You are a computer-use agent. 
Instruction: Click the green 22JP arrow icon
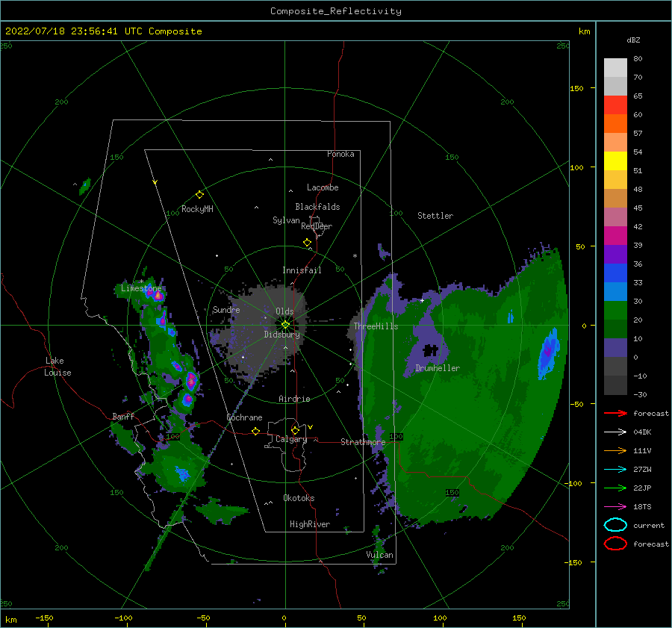(x=615, y=488)
